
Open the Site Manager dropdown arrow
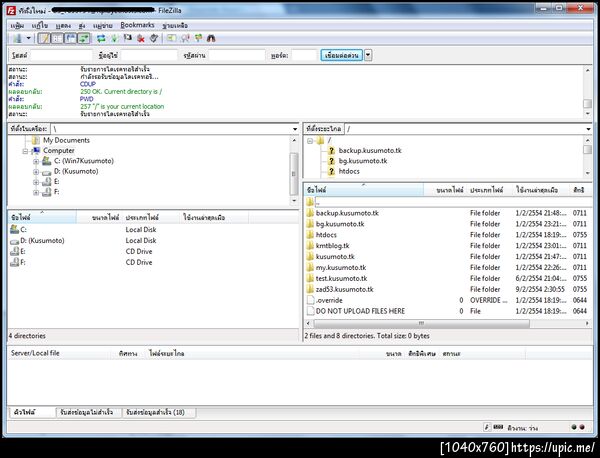pyautogui.click(x=28, y=38)
